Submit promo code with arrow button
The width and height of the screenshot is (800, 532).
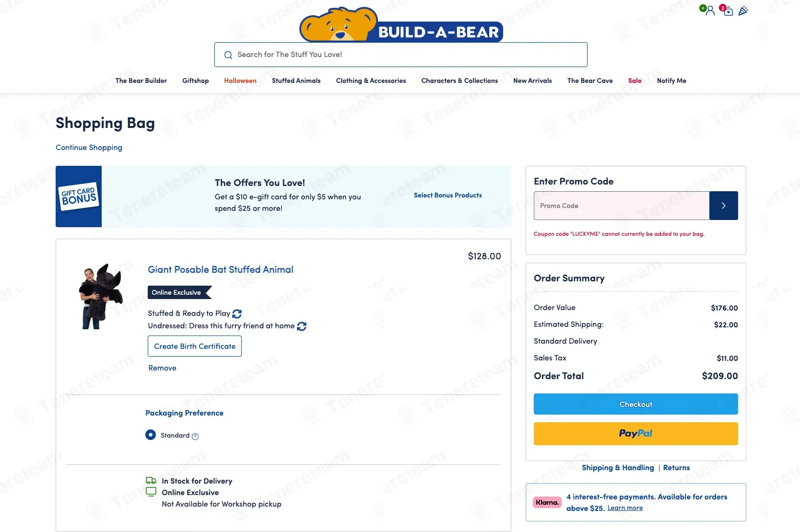pos(723,206)
